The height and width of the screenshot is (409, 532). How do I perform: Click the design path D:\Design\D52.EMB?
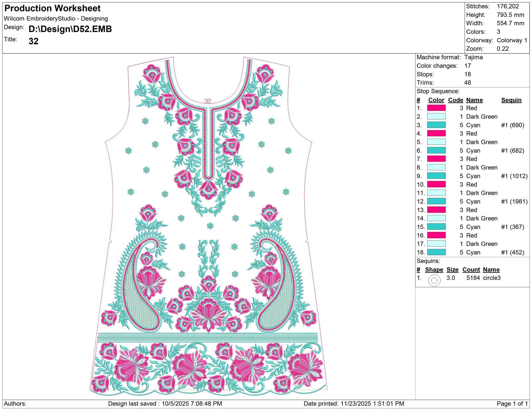coord(70,29)
